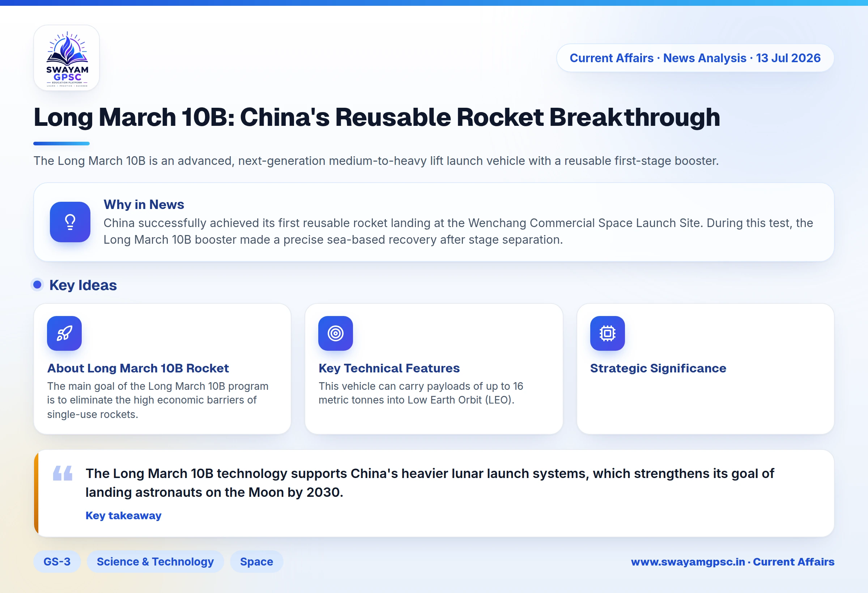This screenshot has width=868, height=593.
Task: Click the text about single-use rocket barriers
Action: click(158, 400)
